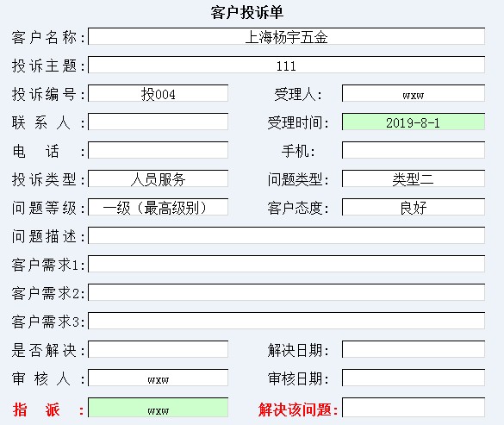
Task: Open the green 受理时间 date field
Action: [x=414, y=122]
